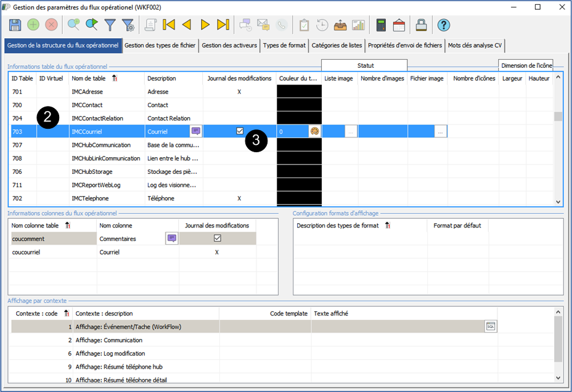
Task: Click comment button beside Courriel description
Action: pyautogui.click(x=196, y=131)
